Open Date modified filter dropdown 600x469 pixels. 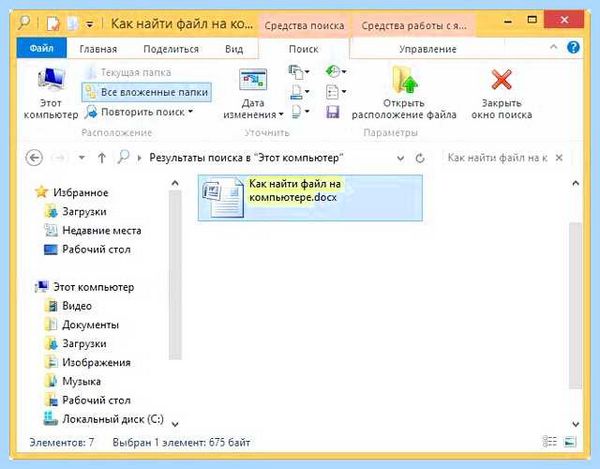tap(253, 93)
